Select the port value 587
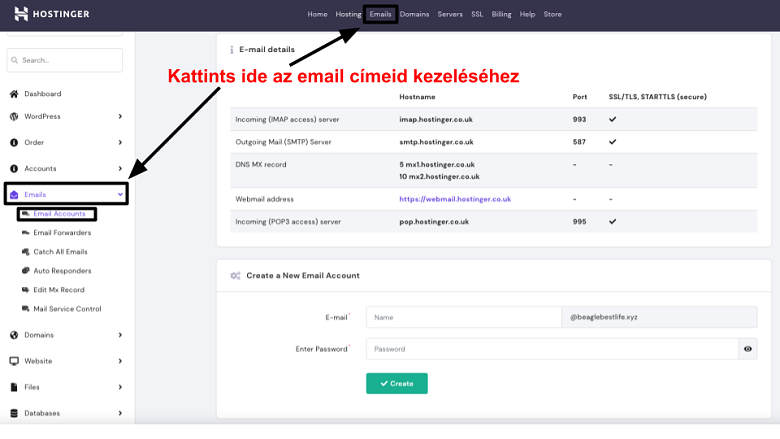Image resolution: width=780 pixels, height=439 pixels. coord(579,142)
